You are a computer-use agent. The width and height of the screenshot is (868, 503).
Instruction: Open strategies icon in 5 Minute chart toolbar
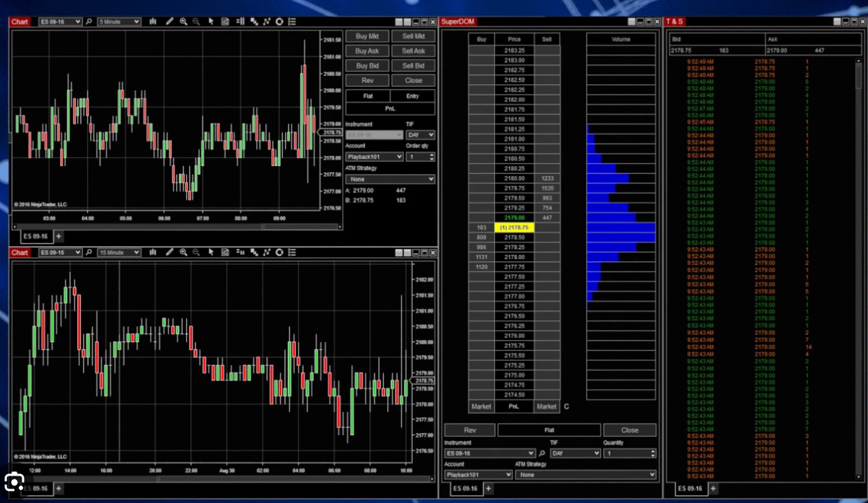(x=266, y=22)
